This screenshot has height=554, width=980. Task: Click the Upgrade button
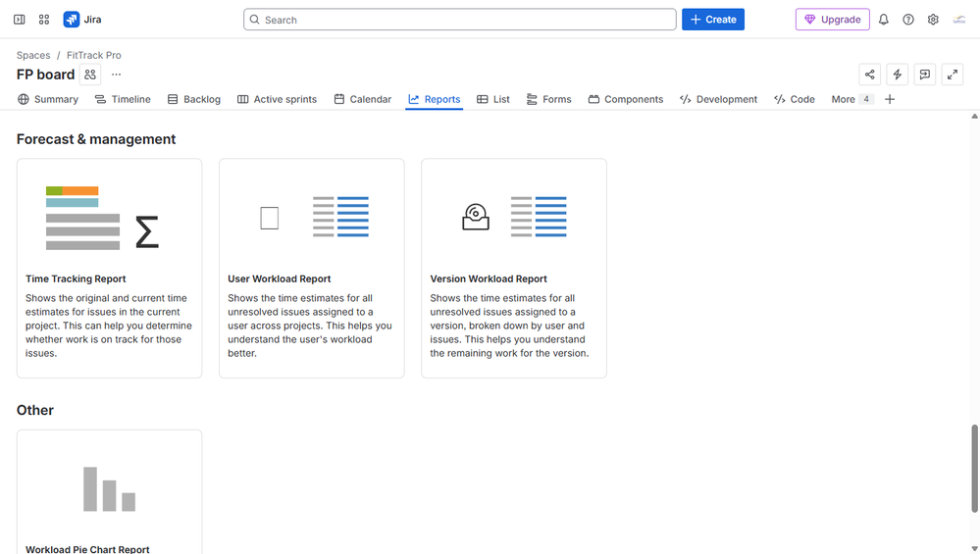pyautogui.click(x=833, y=20)
